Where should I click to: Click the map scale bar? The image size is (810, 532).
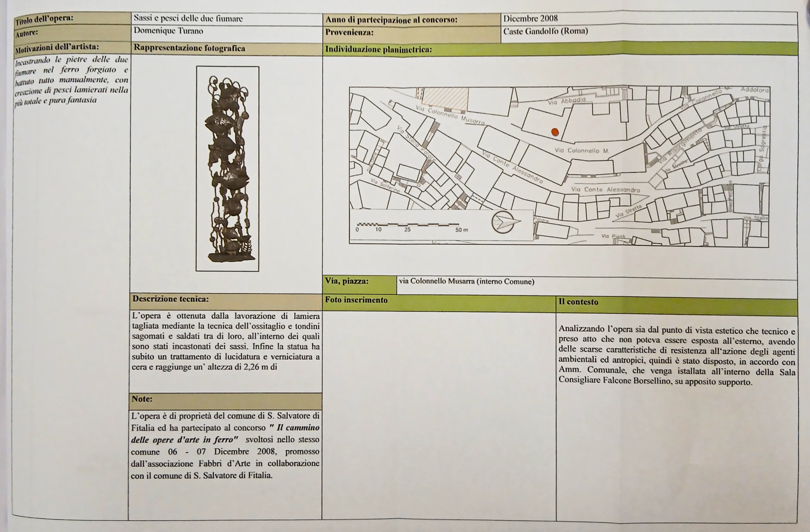click(x=408, y=225)
